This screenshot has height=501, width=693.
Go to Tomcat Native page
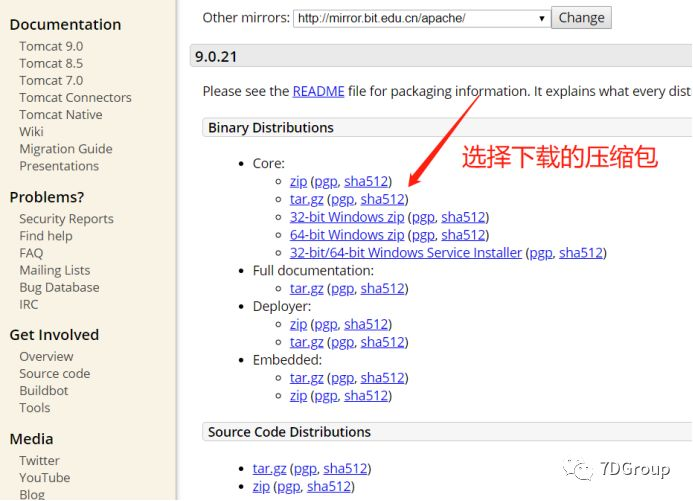pos(61,115)
